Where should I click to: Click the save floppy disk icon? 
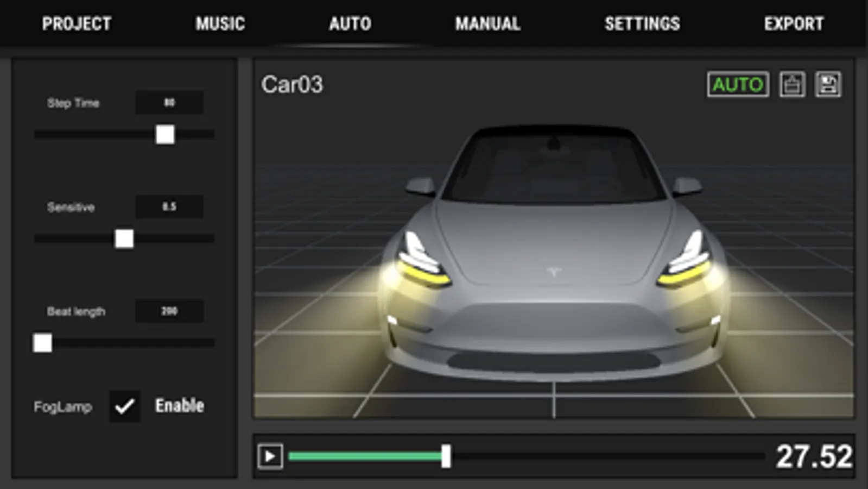(x=828, y=84)
